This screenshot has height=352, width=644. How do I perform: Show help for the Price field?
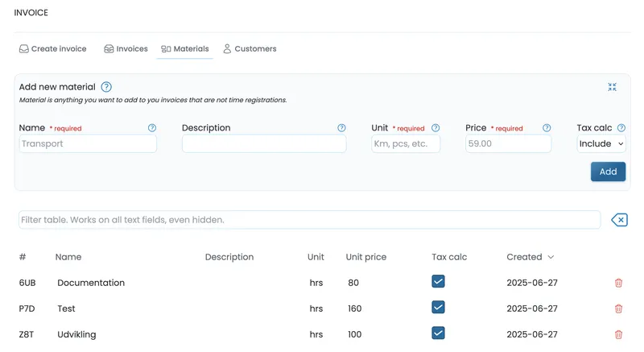(547, 128)
